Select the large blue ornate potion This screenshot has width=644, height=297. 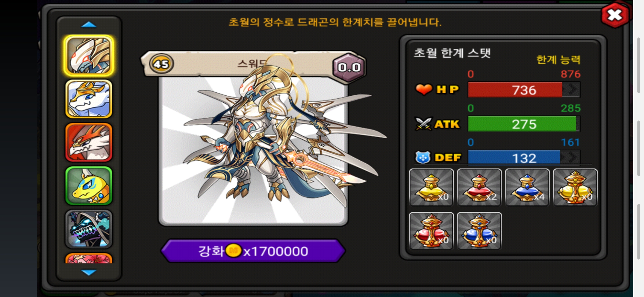tap(479, 231)
